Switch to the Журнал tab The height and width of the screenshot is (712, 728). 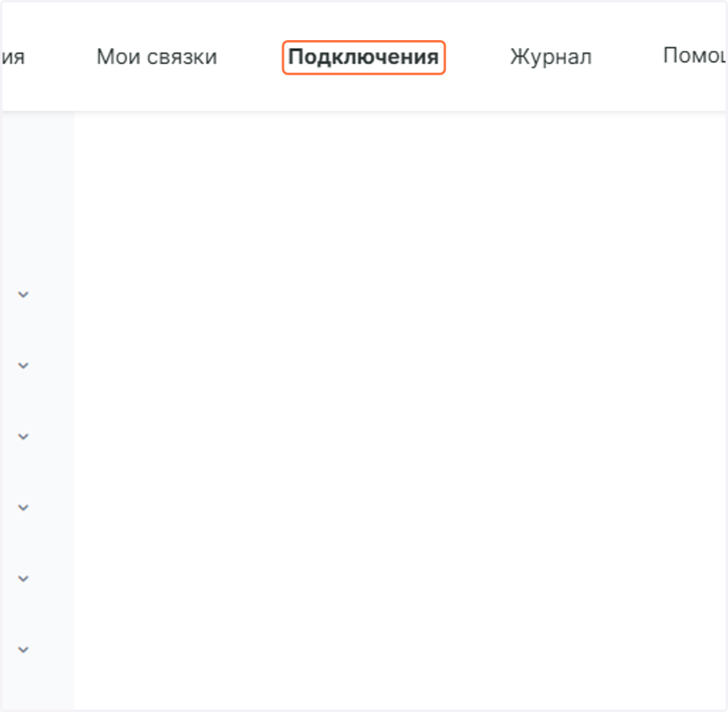551,57
